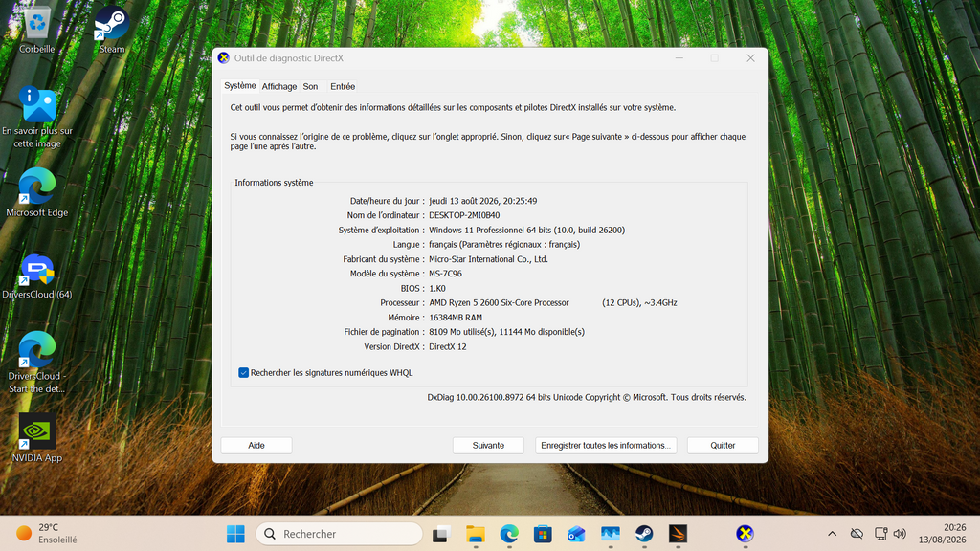Uncheck Rechercher les signatures numériques WHQL
980x551 pixels.
pos(243,373)
